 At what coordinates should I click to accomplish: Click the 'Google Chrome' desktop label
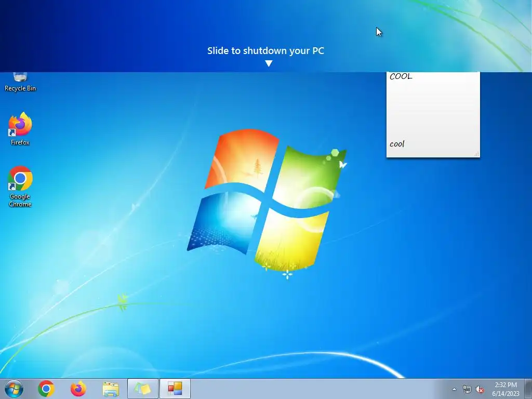click(20, 200)
